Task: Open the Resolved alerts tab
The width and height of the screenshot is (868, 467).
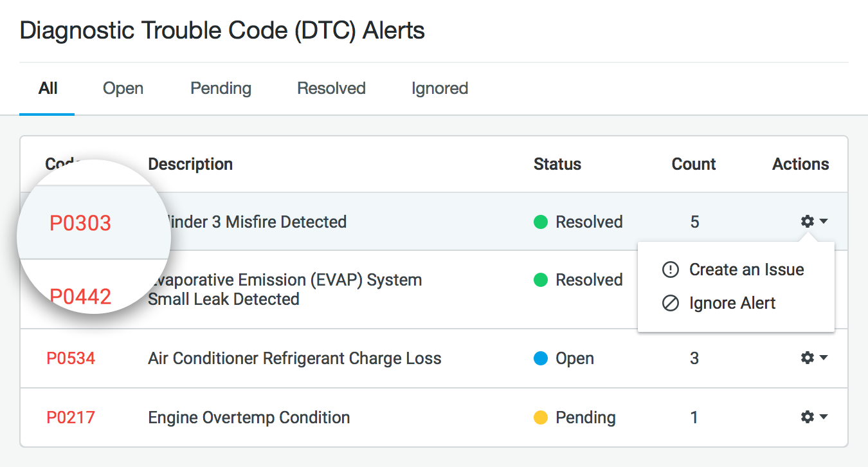Action: click(331, 88)
